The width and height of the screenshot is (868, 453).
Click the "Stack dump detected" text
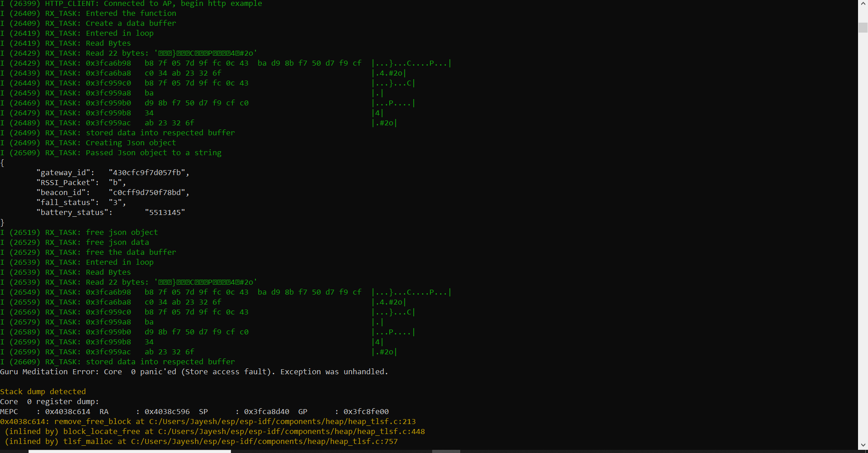coord(43,391)
